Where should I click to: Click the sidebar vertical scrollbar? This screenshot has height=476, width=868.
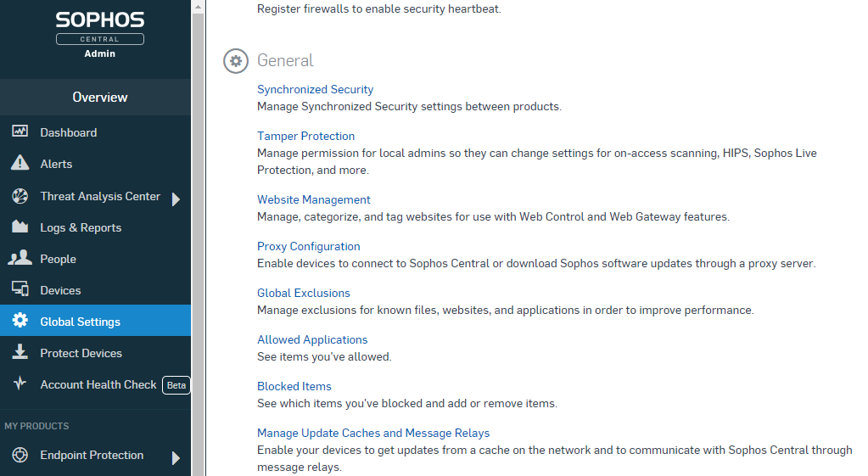[199, 238]
